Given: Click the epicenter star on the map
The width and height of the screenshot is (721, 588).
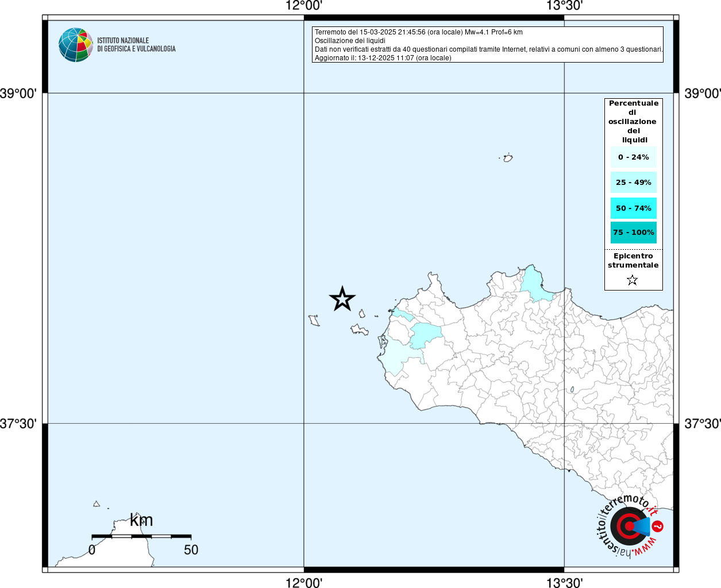Looking at the screenshot, I should click(342, 299).
